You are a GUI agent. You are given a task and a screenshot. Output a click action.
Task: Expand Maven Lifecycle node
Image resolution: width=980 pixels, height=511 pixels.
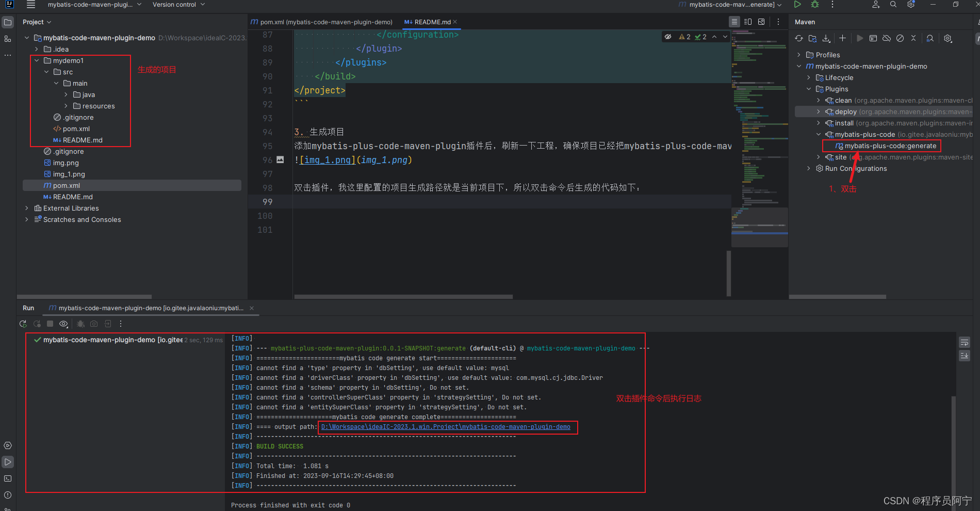tap(809, 77)
